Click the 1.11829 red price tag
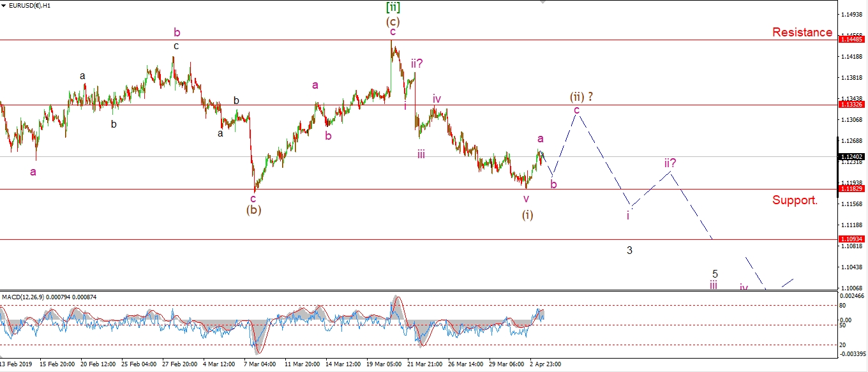This screenshot has height=372, width=868. (851, 189)
